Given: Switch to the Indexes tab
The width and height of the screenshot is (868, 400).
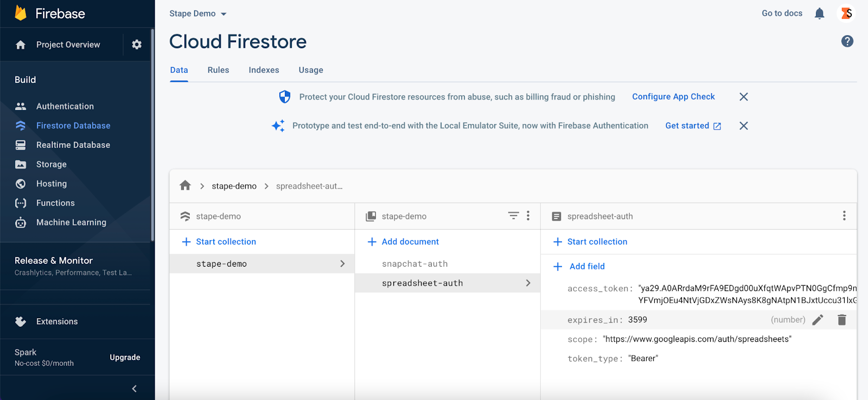Looking at the screenshot, I should 264,70.
